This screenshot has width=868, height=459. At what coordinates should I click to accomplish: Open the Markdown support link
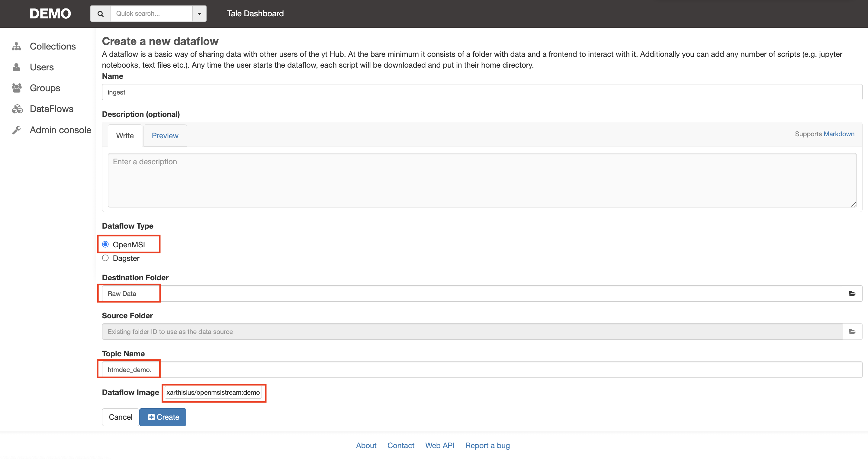point(839,134)
